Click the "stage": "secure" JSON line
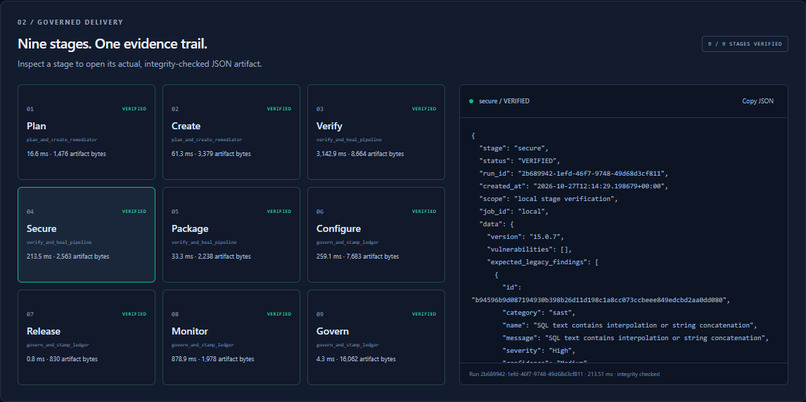 (514, 148)
